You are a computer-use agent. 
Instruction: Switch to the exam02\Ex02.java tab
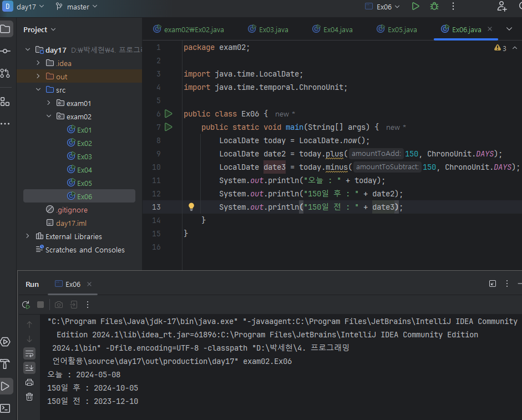[189, 29]
